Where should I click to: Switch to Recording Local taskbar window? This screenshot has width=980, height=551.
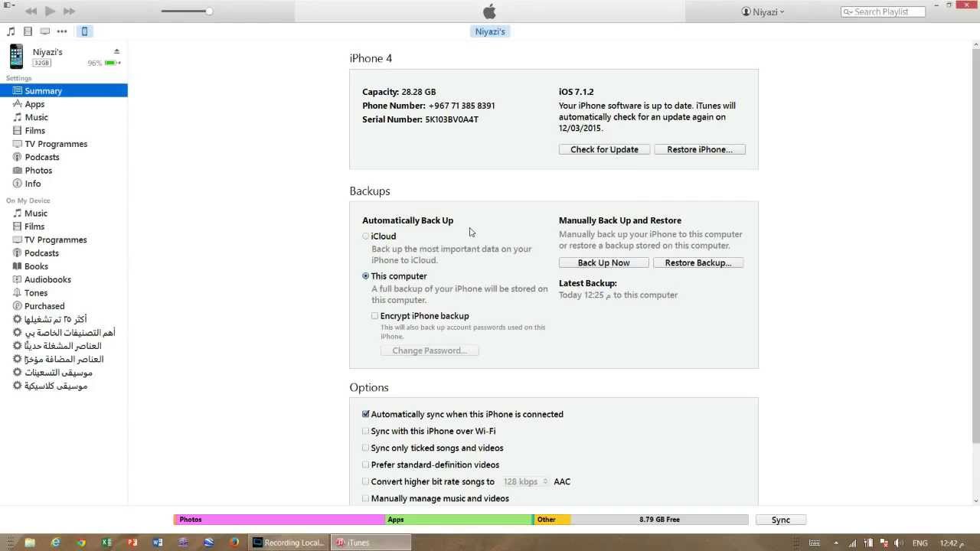pyautogui.click(x=289, y=543)
